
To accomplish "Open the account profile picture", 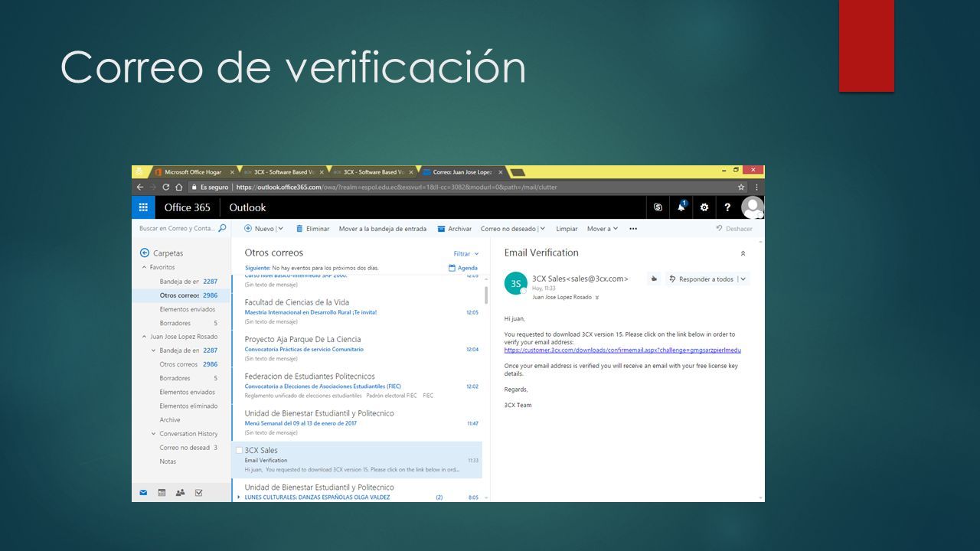I will coord(753,207).
